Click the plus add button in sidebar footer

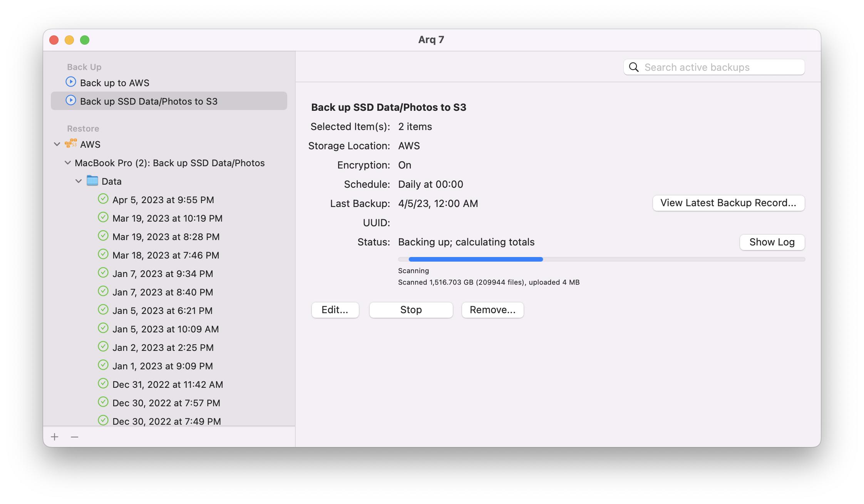[55, 437]
